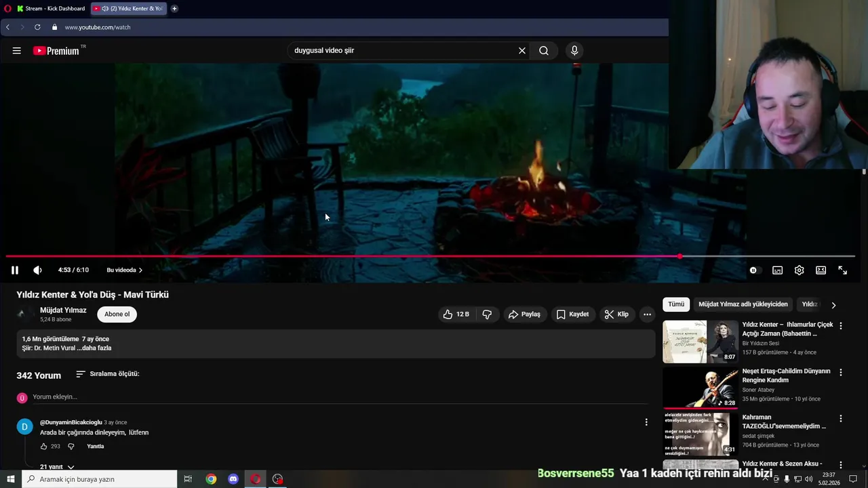The height and width of the screenshot is (488, 868).
Task: Expand the 21 yanıt replies
Action: coord(57,467)
